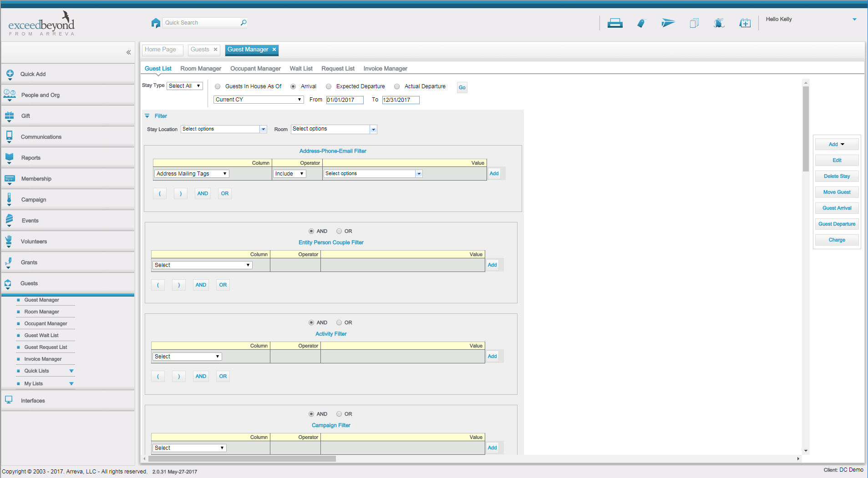Open the Hello Kelly user menu arrow
Screen dimensions: 868x478
click(x=854, y=19)
